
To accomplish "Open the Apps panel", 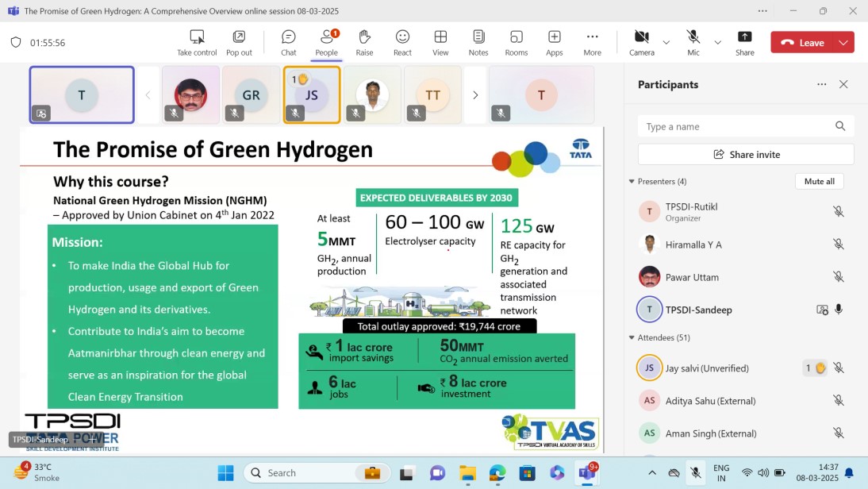I will pos(555,43).
